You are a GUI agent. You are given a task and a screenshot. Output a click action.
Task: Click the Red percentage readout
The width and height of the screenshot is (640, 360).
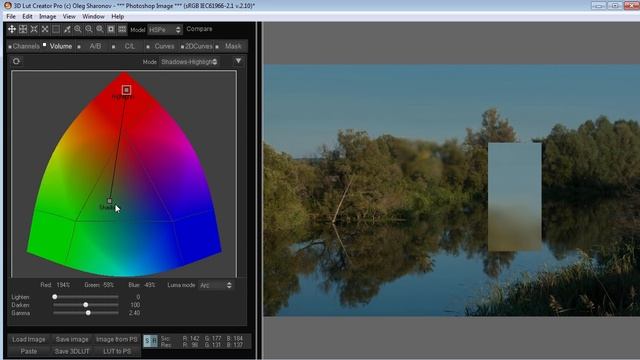point(55,285)
